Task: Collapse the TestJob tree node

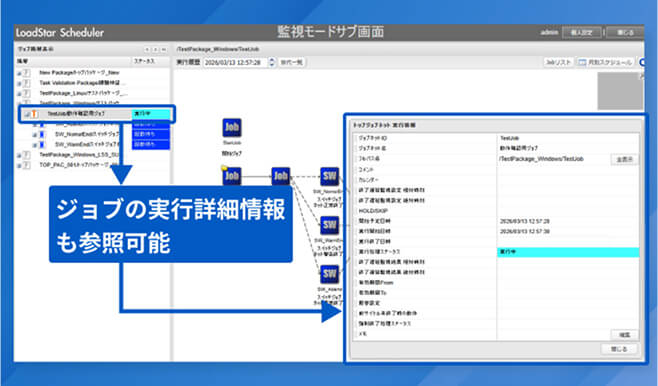Action: click(x=27, y=114)
